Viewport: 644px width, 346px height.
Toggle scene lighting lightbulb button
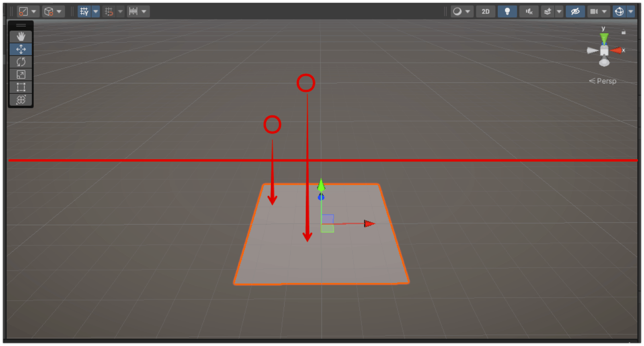(x=507, y=11)
